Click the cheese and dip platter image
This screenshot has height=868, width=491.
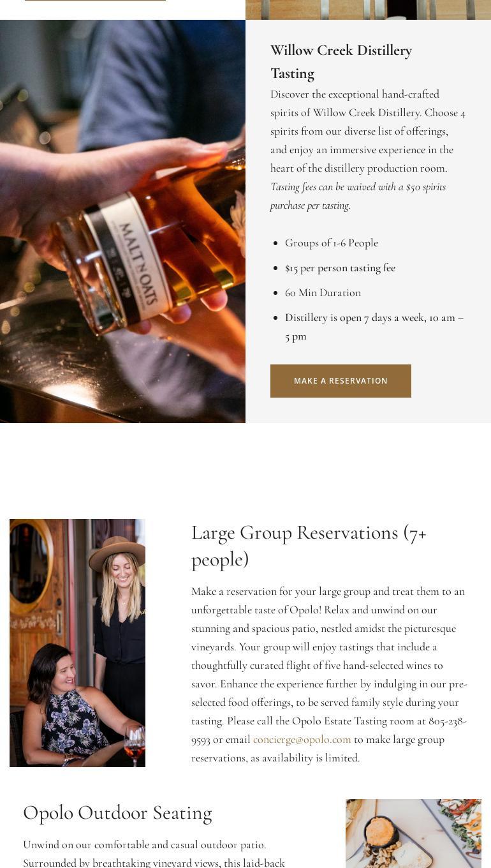click(413, 834)
